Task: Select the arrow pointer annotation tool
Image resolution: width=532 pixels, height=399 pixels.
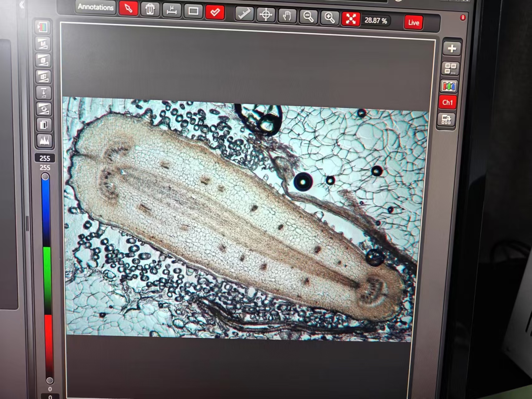Action: [x=128, y=9]
